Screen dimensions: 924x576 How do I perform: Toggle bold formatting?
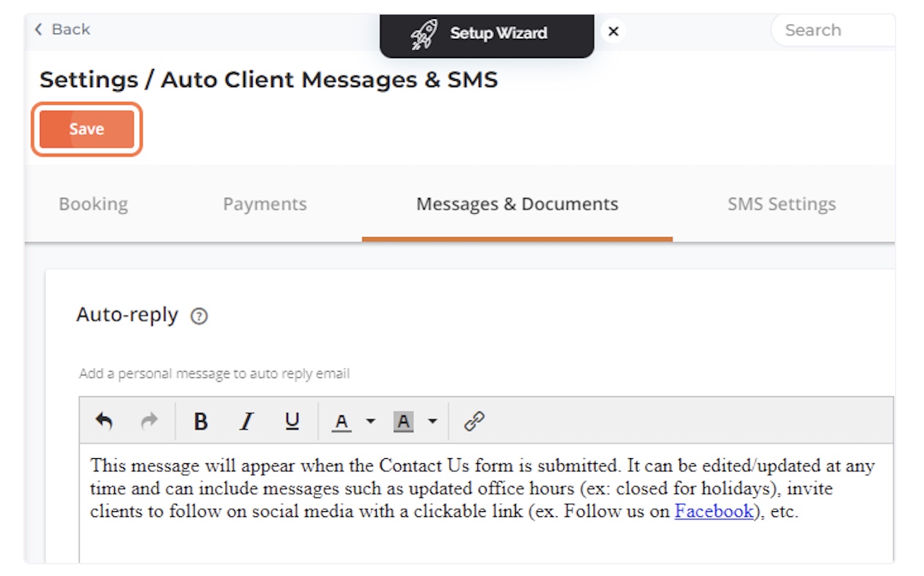(x=201, y=421)
